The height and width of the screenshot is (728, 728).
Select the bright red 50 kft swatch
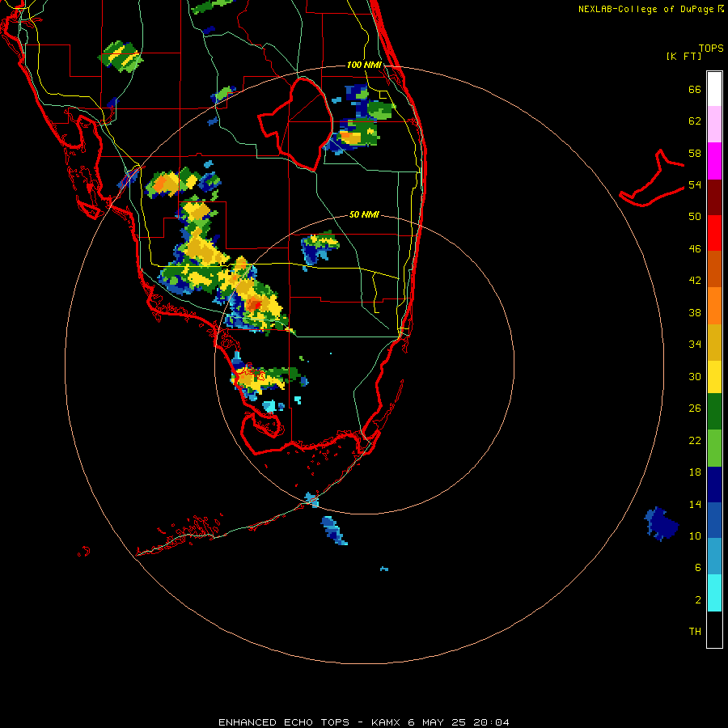click(x=714, y=234)
